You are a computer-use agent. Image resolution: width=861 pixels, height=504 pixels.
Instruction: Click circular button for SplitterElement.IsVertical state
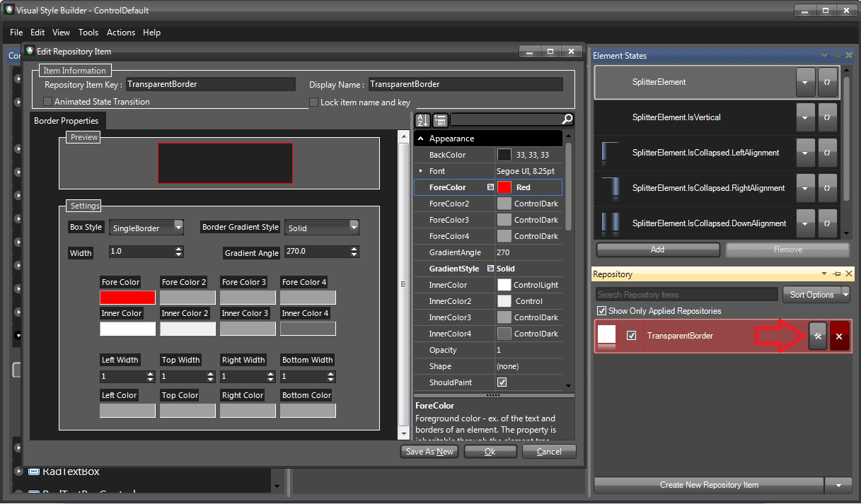[x=826, y=117]
